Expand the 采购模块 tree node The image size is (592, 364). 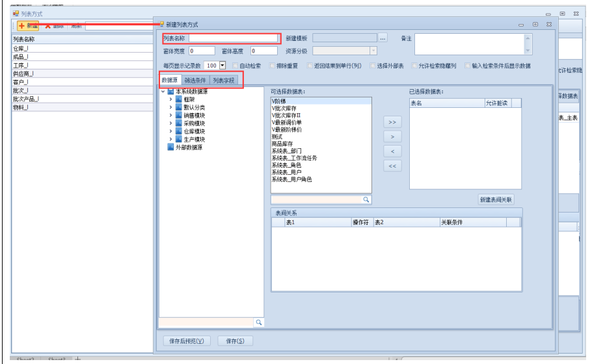170,123
